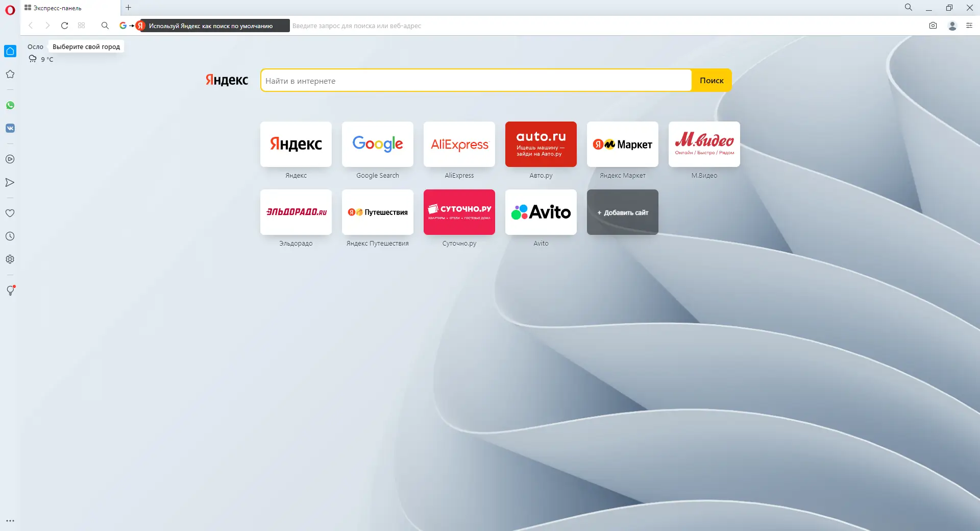Viewport: 980px width, 531px height.
Task: Open History clock icon in sidebar
Action: [x=10, y=236]
